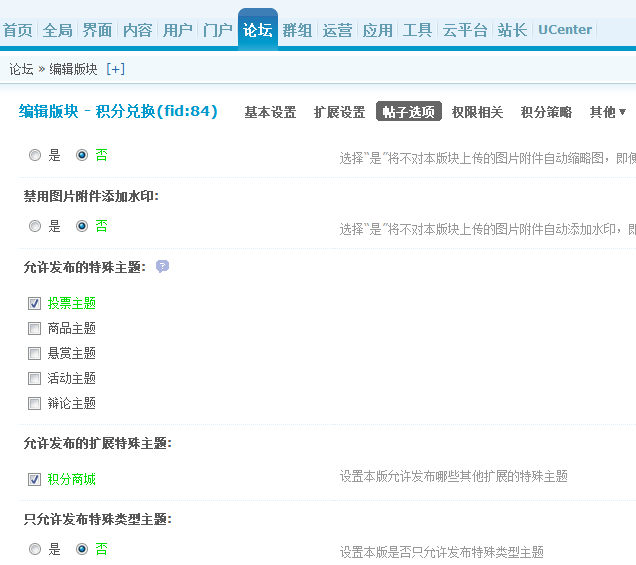This screenshot has width=636, height=565.
Task: Open the 积分策略 sub-tab
Action: (546, 112)
